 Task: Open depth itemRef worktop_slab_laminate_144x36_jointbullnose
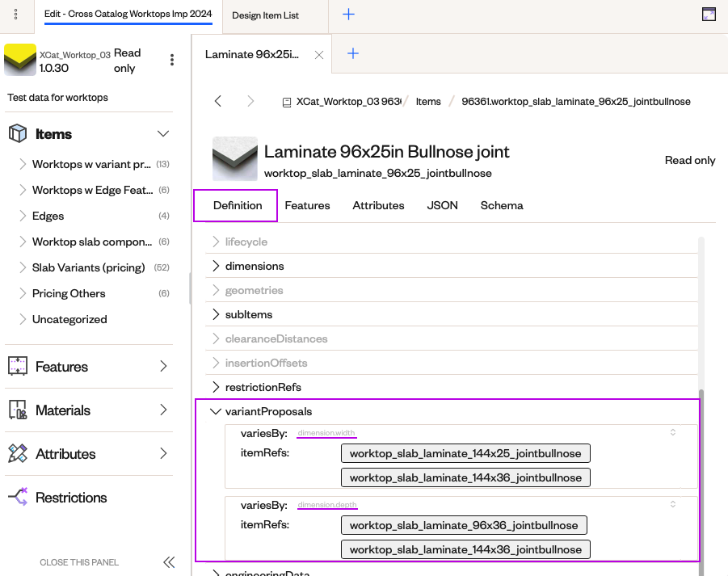[x=465, y=549]
